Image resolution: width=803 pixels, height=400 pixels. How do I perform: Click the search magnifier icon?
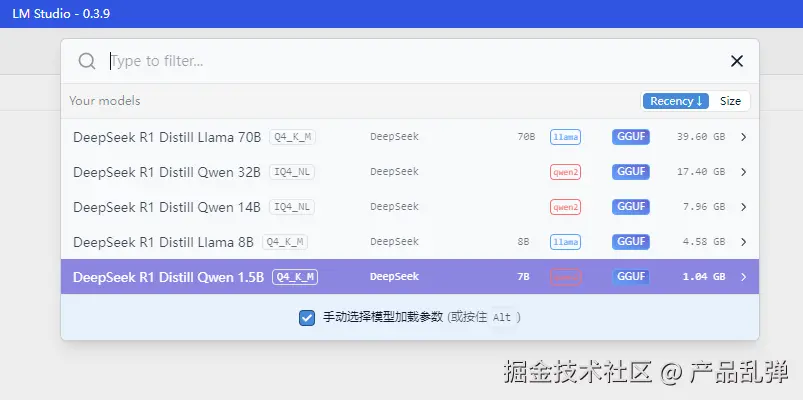87,61
